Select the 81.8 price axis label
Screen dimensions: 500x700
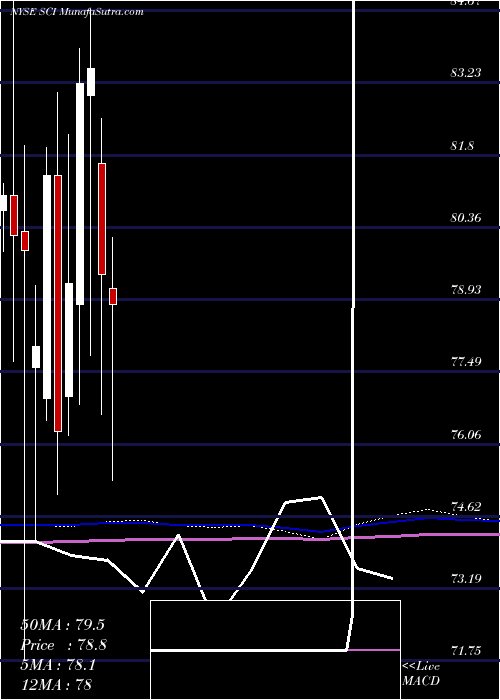462,146
